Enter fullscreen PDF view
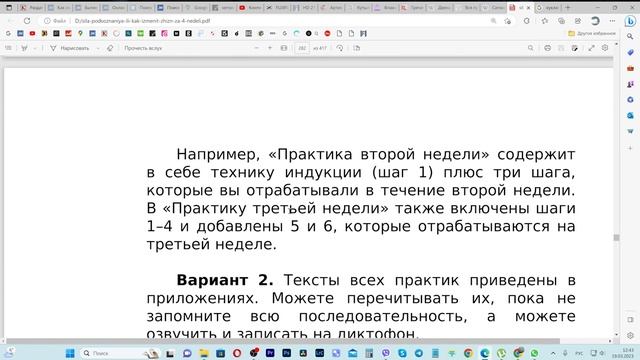Viewport: 640px width, 360px height. 591,48
